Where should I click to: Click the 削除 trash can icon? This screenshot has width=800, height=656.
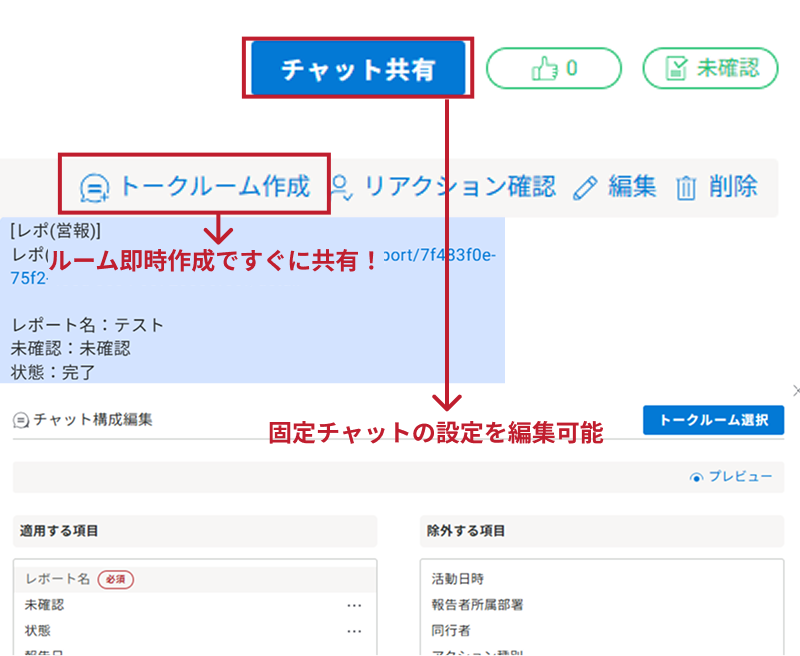(x=686, y=188)
